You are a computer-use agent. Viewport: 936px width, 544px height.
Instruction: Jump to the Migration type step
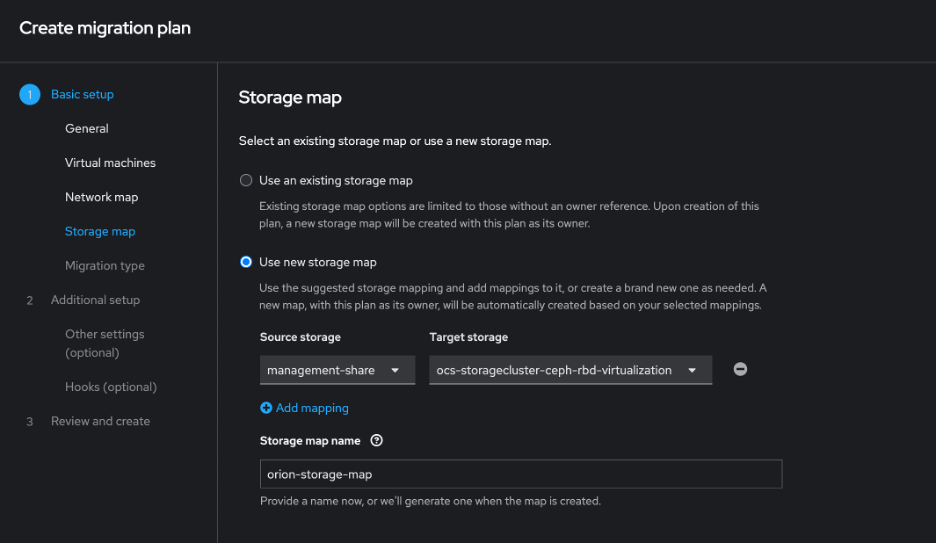[105, 266]
